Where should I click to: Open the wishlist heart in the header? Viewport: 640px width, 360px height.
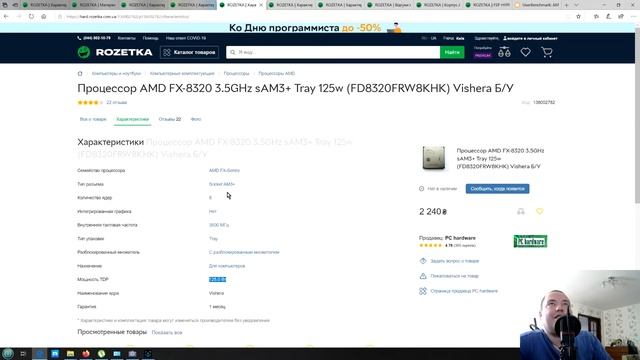525,52
